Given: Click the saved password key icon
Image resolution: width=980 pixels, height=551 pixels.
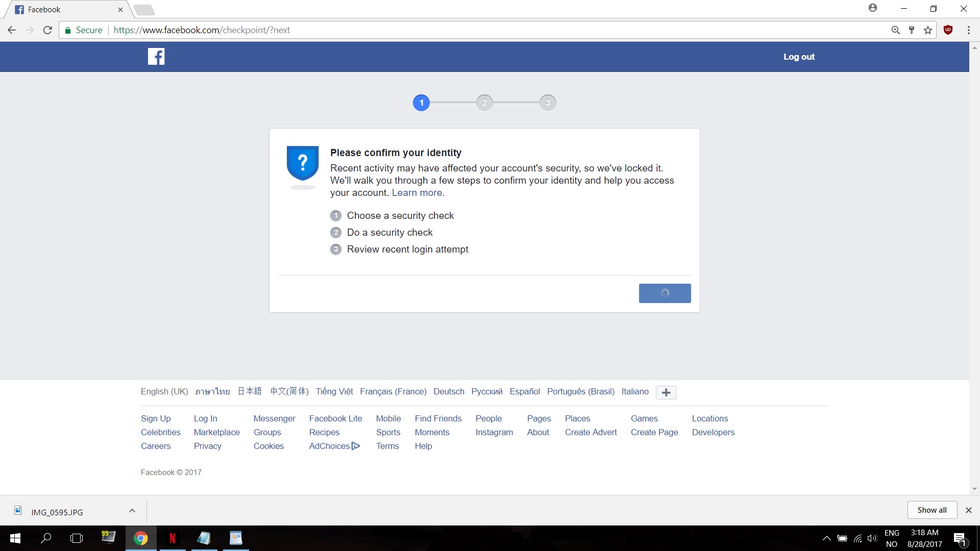Looking at the screenshot, I should pos(912,30).
